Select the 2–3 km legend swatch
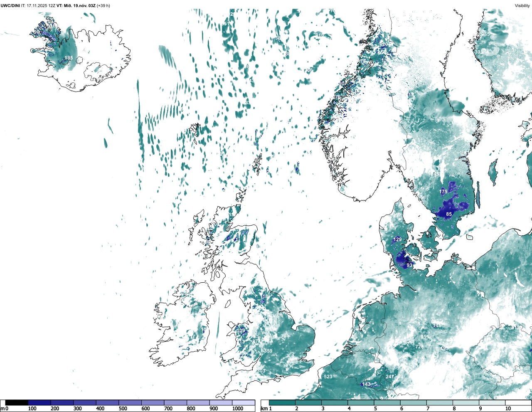The height and width of the screenshot is (412, 532). (308, 403)
